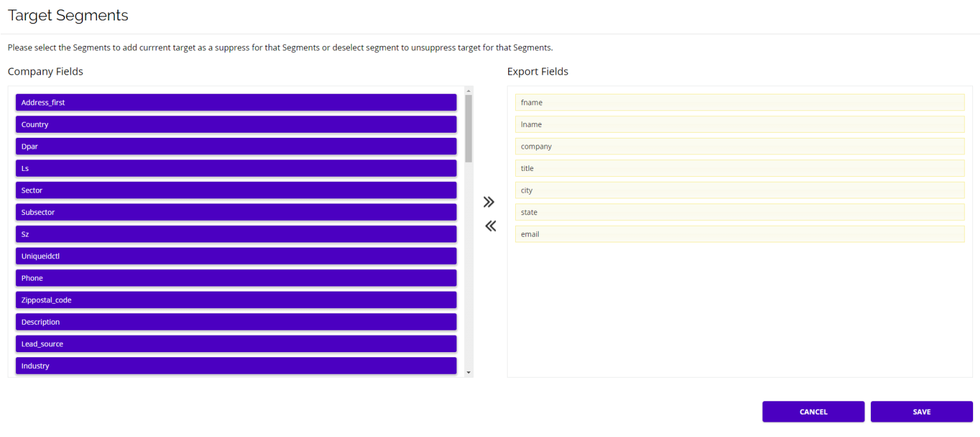Viewport: 980px width, 437px height.
Task: Click the move-right double chevron icon
Action: click(x=489, y=202)
